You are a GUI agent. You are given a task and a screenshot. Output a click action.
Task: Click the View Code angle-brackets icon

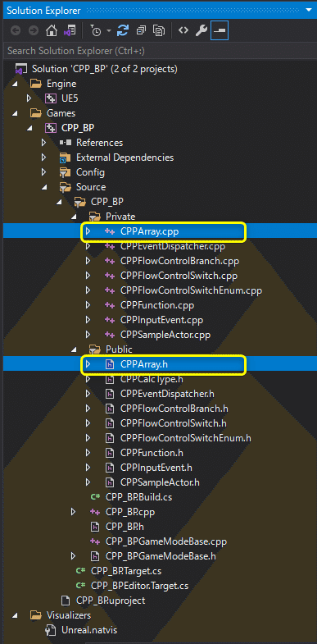pos(183,30)
